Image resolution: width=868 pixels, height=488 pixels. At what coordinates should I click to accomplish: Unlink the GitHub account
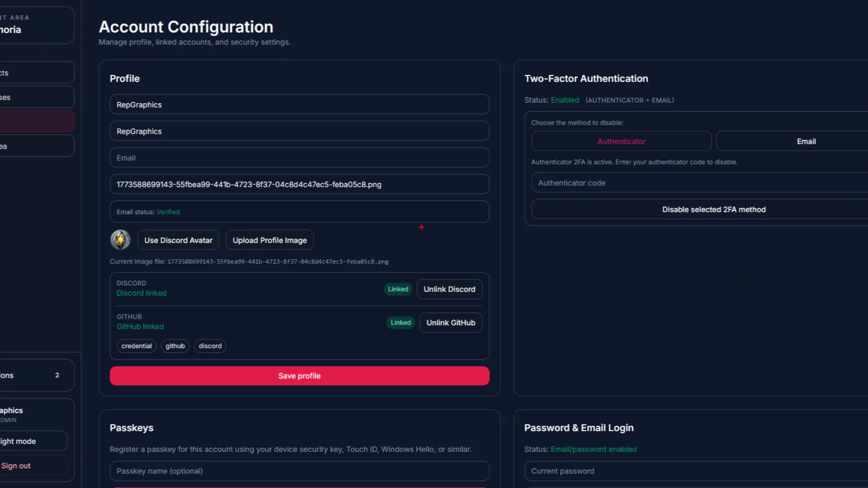click(450, 323)
